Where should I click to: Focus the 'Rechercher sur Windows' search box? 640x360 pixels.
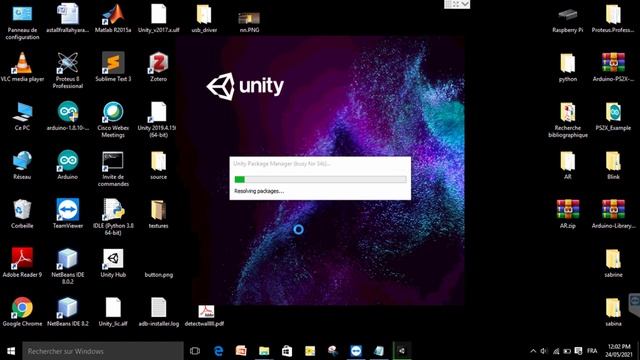click(103, 351)
